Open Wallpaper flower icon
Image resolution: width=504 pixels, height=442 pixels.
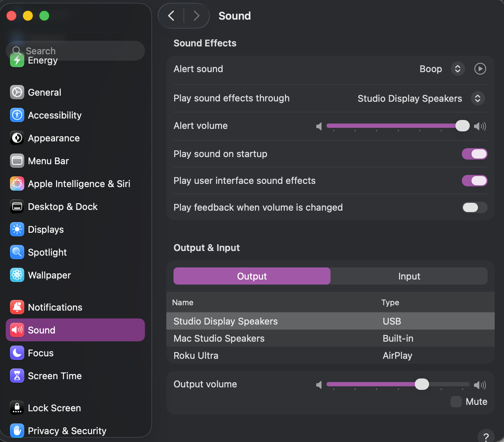click(17, 275)
